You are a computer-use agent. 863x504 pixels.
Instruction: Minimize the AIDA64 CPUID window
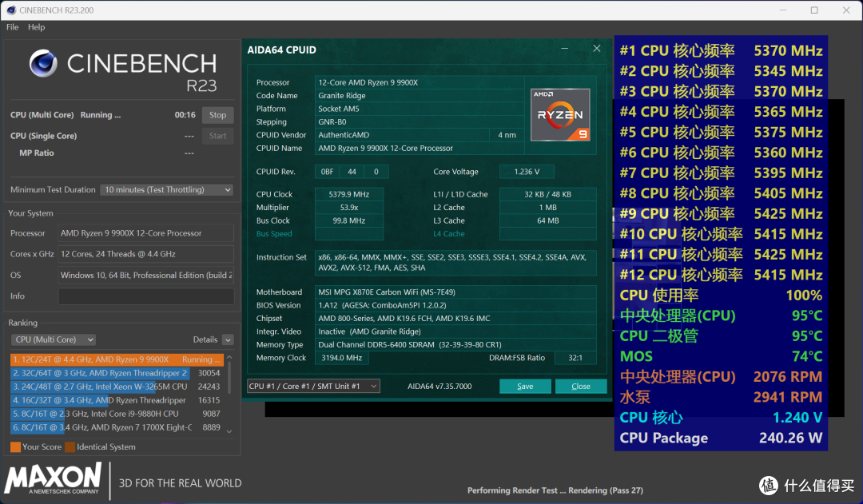(x=565, y=49)
